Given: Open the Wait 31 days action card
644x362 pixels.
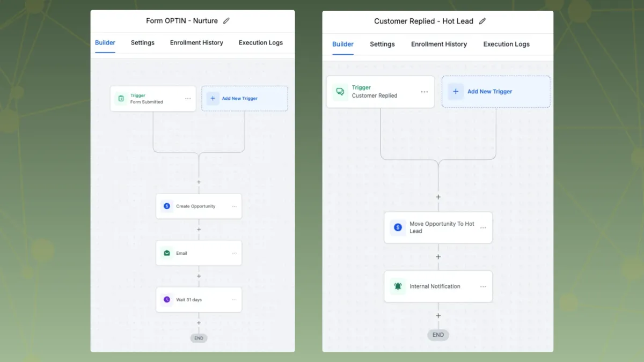Looking at the screenshot, I should pos(199,300).
